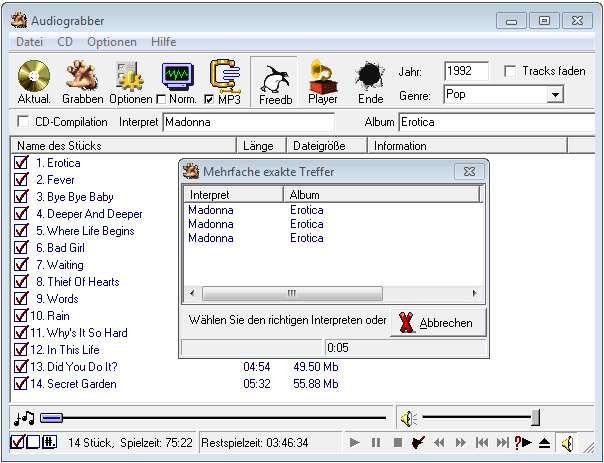This screenshot has height=463, width=604.
Task: Click the speaker icon in status bar
Action: point(567,443)
